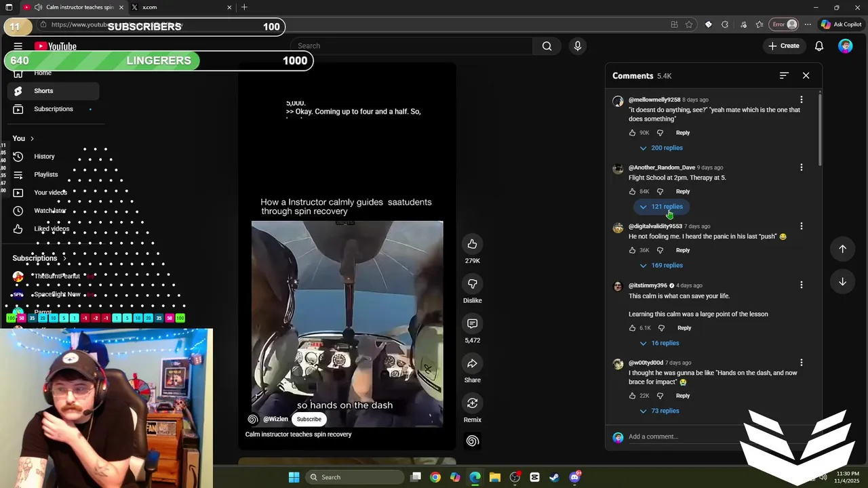Dislike the @digitalvalidity9553 comment
Screen dimensions: 868x488
[x=660, y=251]
